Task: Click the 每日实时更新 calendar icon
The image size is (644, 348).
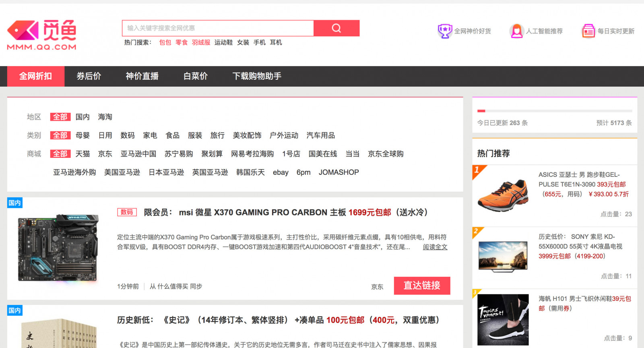Action: click(x=588, y=31)
